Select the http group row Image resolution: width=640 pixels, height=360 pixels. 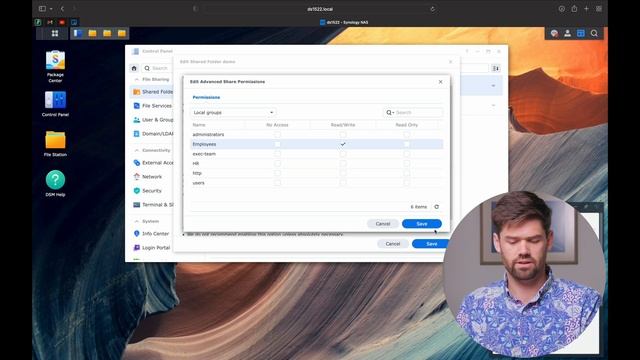[316, 173]
